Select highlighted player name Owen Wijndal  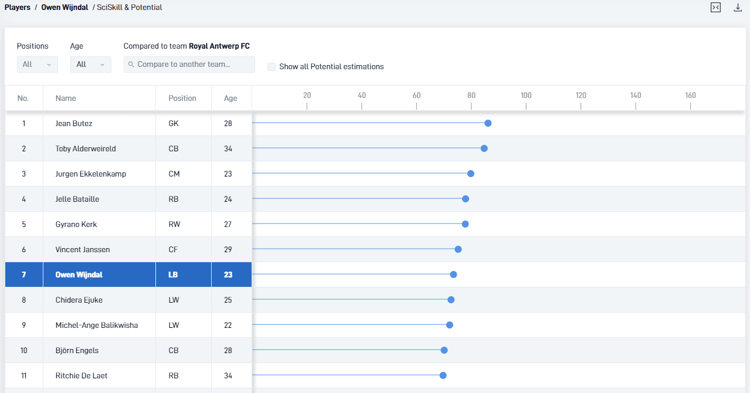(x=79, y=275)
